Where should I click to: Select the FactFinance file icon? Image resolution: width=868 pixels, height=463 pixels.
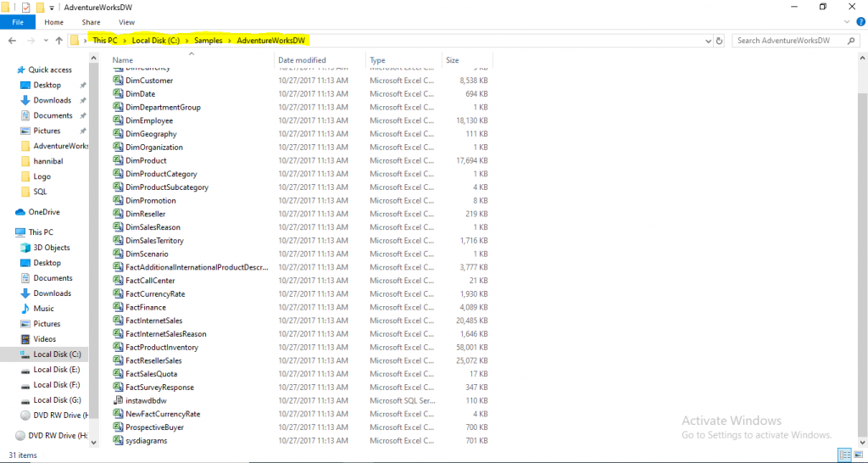click(x=117, y=307)
